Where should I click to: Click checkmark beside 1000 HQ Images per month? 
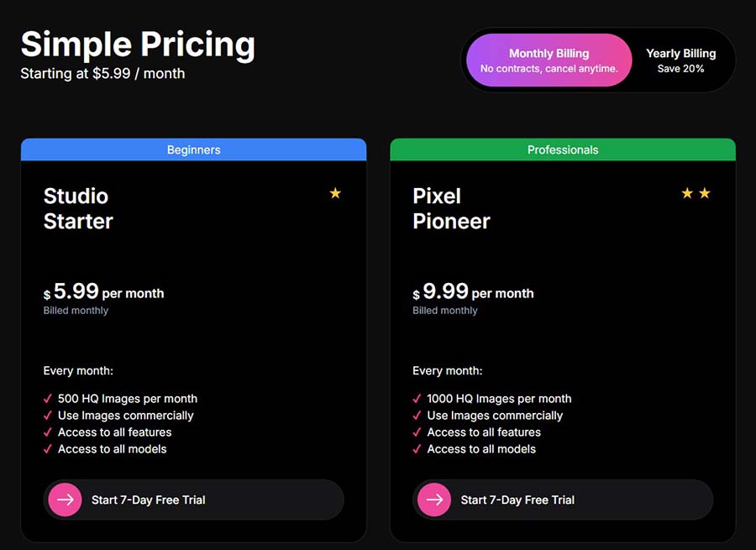pyautogui.click(x=417, y=399)
